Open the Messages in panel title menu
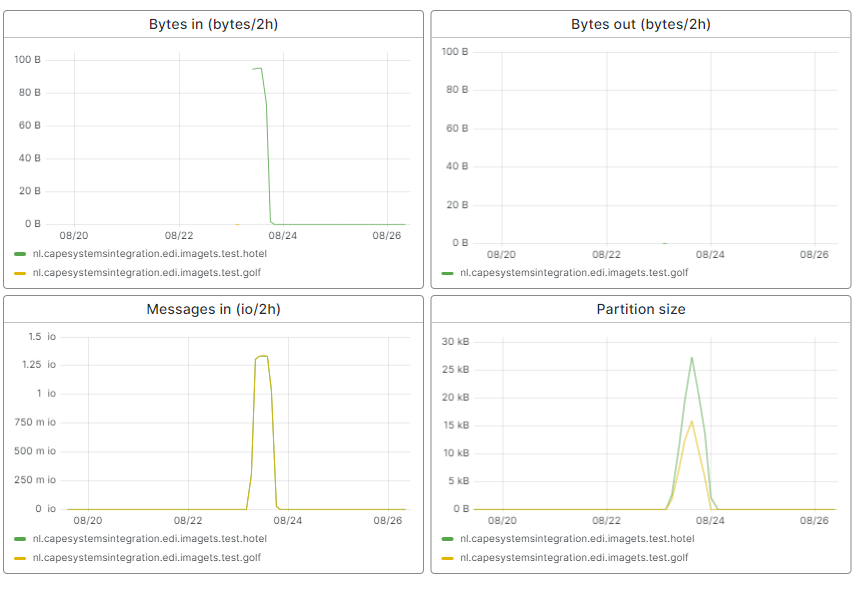 [213, 309]
